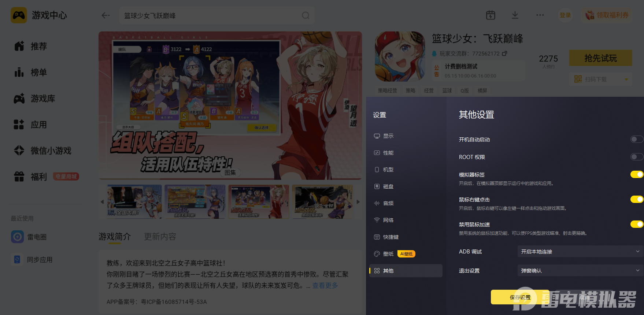Click the 保存设置 button
Image resolution: width=644 pixels, height=315 pixels.
520,297
